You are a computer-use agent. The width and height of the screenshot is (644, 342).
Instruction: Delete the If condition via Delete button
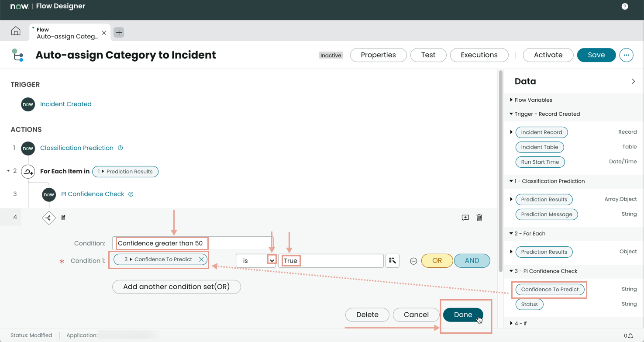coord(367,315)
